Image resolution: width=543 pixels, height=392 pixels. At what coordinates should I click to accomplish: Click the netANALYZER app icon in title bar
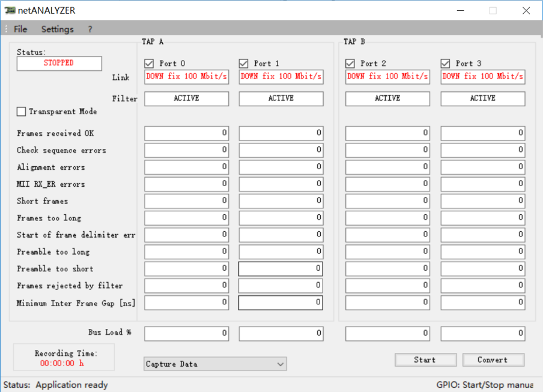10,10
